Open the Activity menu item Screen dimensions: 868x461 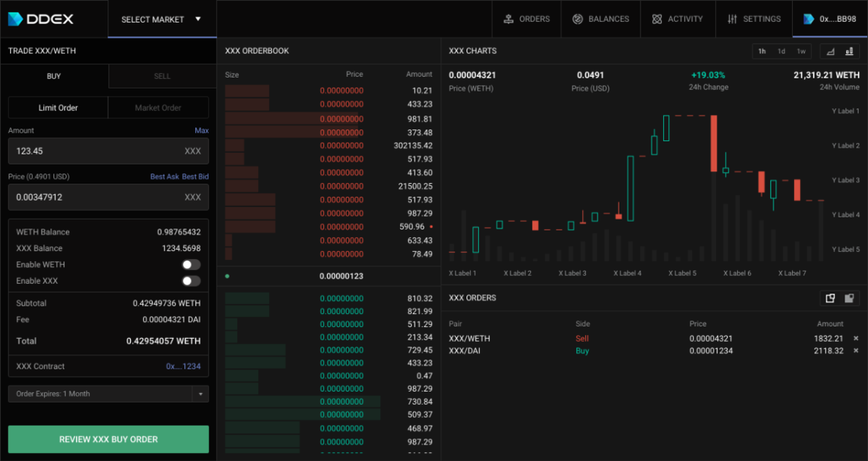(678, 19)
